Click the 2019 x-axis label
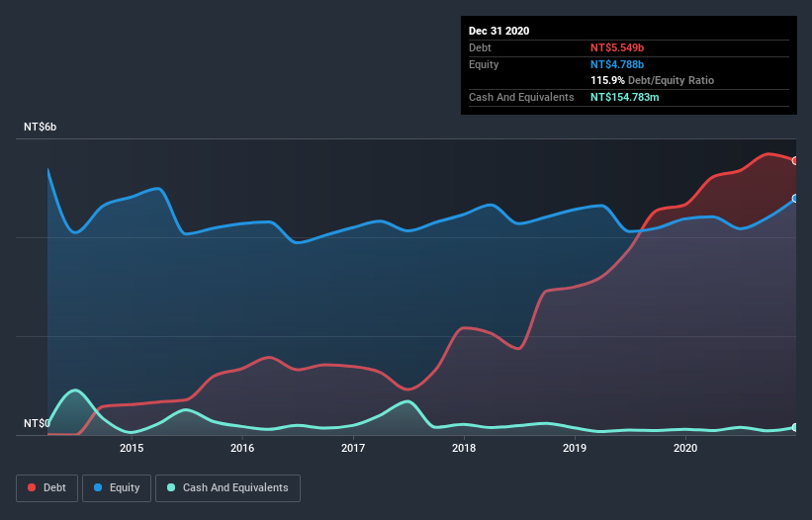The width and height of the screenshot is (812, 520). [575, 448]
